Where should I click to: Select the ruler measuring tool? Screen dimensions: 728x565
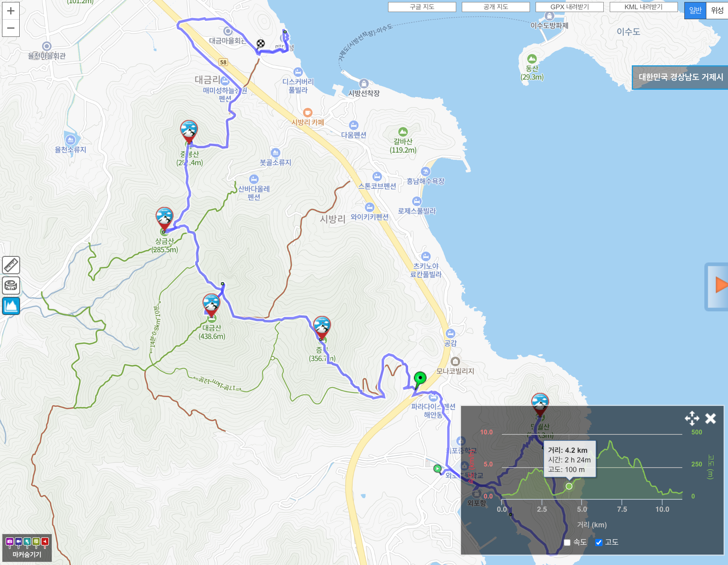[x=11, y=265]
